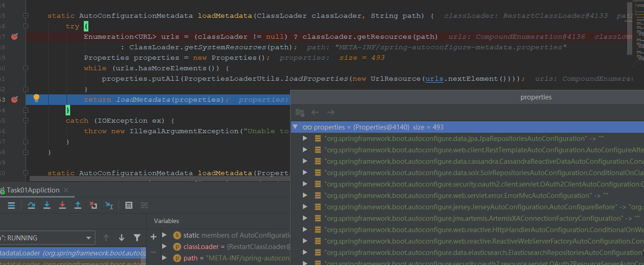
Task: Close the Task01Appliction debug tab
Action: coord(66,190)
